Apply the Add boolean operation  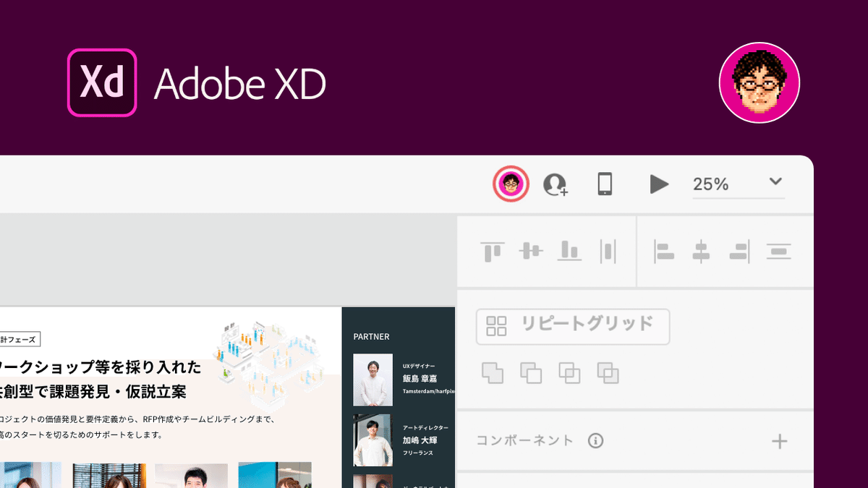coord(493,373)
